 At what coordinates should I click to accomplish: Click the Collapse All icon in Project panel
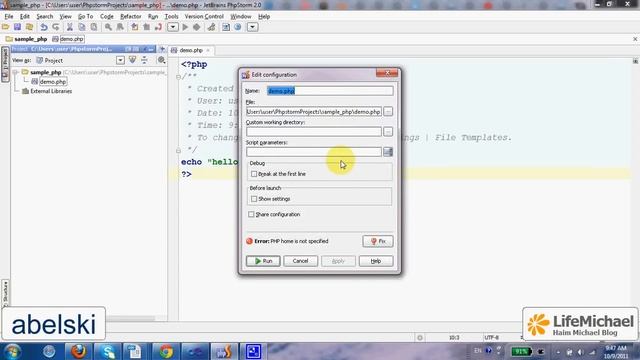point(144,60)
